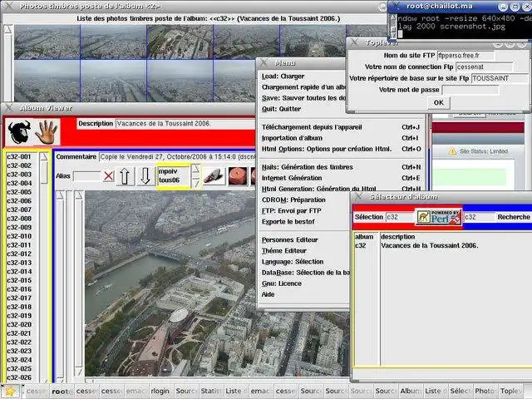Click the 'Nom du site FTP' input

[465, 56]
